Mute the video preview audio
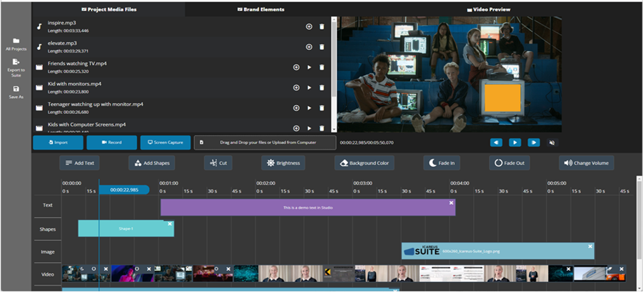 (552, 142)
